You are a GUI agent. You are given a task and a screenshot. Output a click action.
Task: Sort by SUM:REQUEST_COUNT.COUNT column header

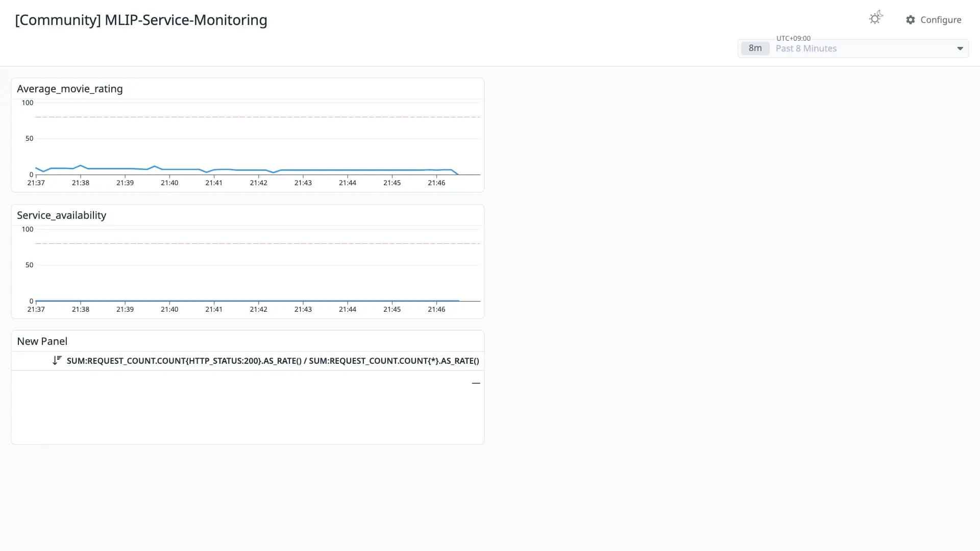(273, 361)
